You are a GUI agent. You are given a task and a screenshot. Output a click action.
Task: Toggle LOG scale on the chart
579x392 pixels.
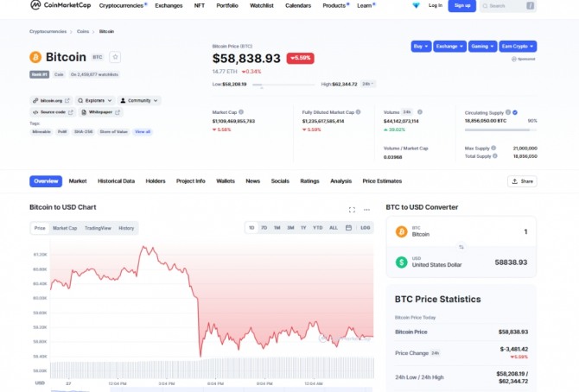point(365,228)
